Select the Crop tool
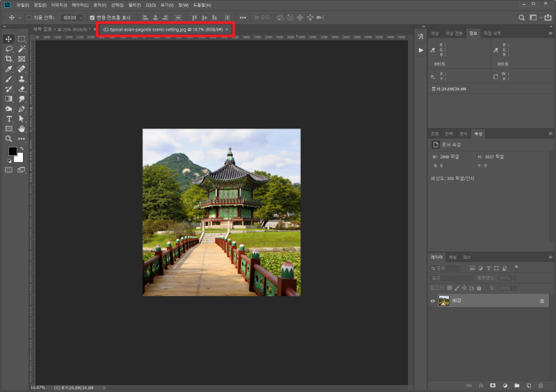Image resolution: width=556 pixels, height=392 pixels. point(9,59)
